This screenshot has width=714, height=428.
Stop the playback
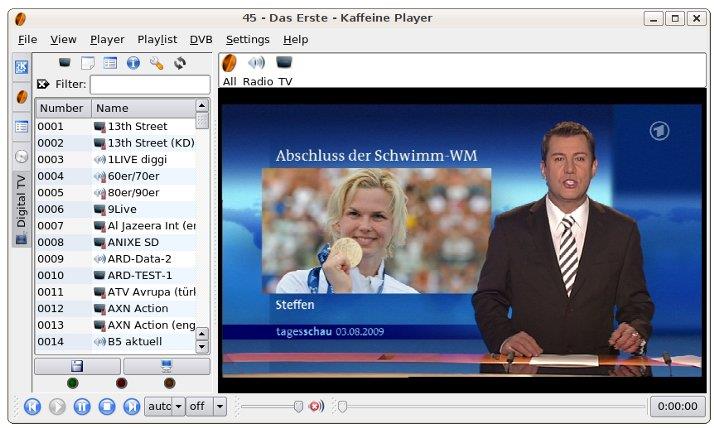pyautogui.click(x=107, y=406)
